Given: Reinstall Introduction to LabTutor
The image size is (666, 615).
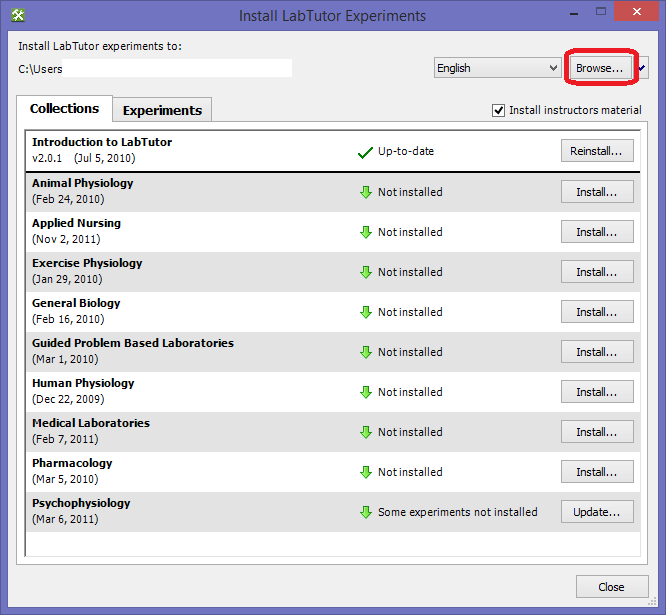Looking at the screenshot, I should pyautogui.click(x=596, y=151).
